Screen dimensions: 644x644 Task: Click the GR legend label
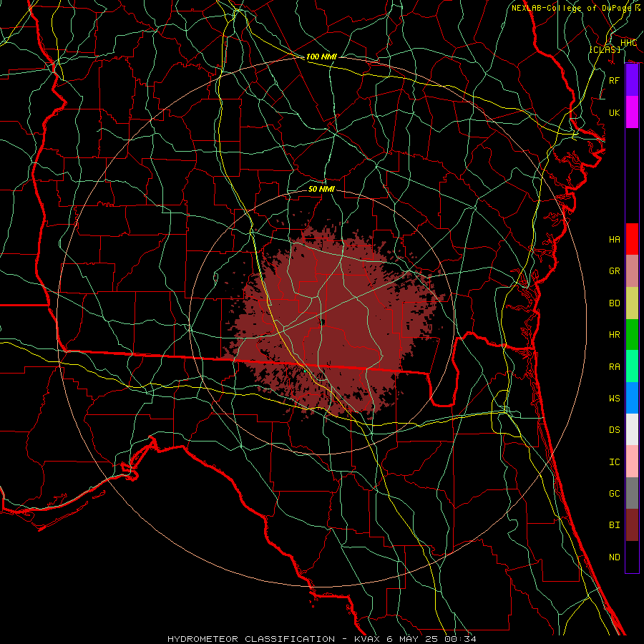tap(615, 271)
